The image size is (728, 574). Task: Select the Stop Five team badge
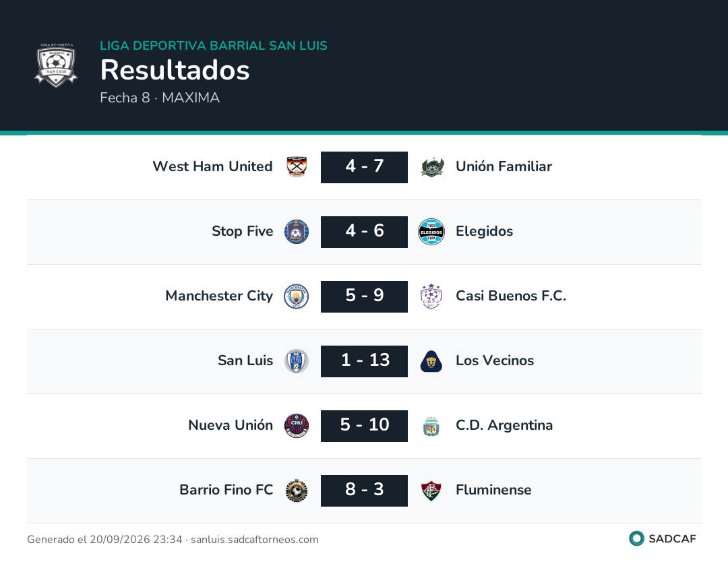[296, 232]
